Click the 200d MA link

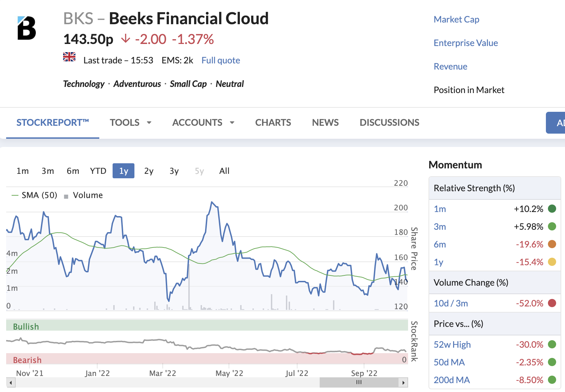pos(452,380)
